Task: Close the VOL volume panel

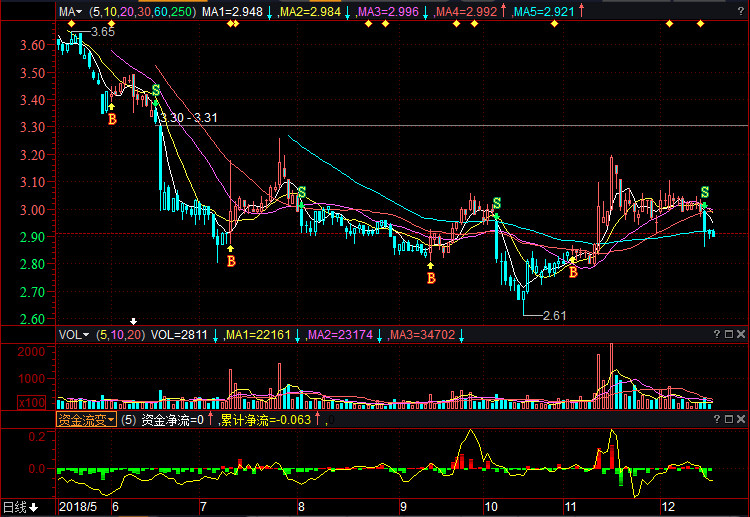Action: point(742,335)
